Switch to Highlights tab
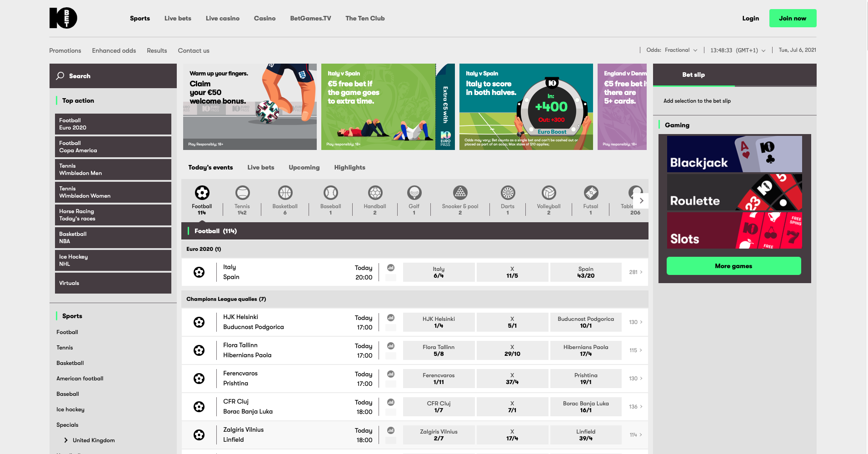The image size is (868, 454). click(349, 168)
